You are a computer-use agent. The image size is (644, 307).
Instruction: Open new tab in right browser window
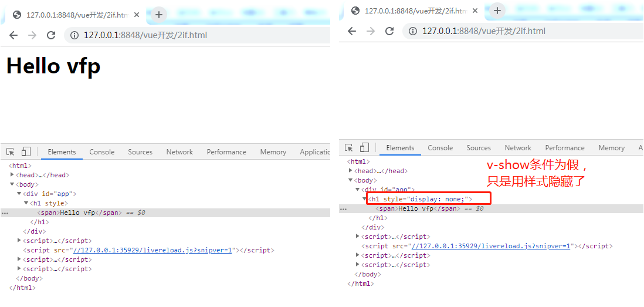click(x=497, y=11)
